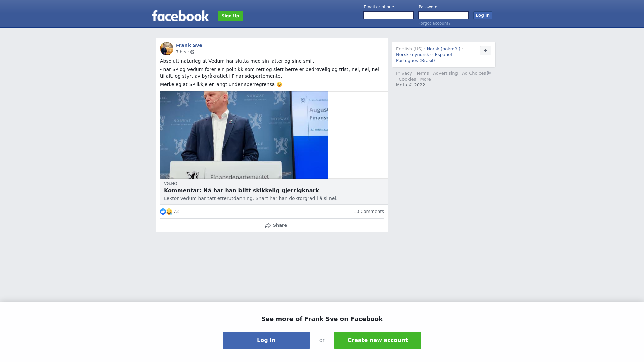Switch language to Español
Screen dimensions: 644x362
coord(443,55)
